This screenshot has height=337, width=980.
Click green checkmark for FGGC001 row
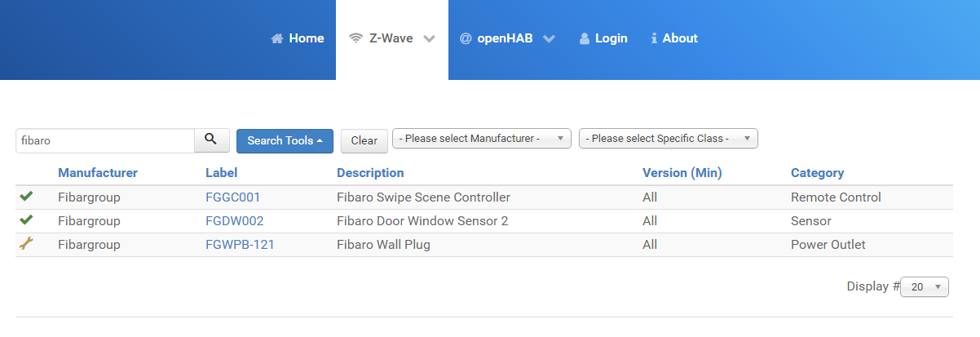click(x=26, y=197)
